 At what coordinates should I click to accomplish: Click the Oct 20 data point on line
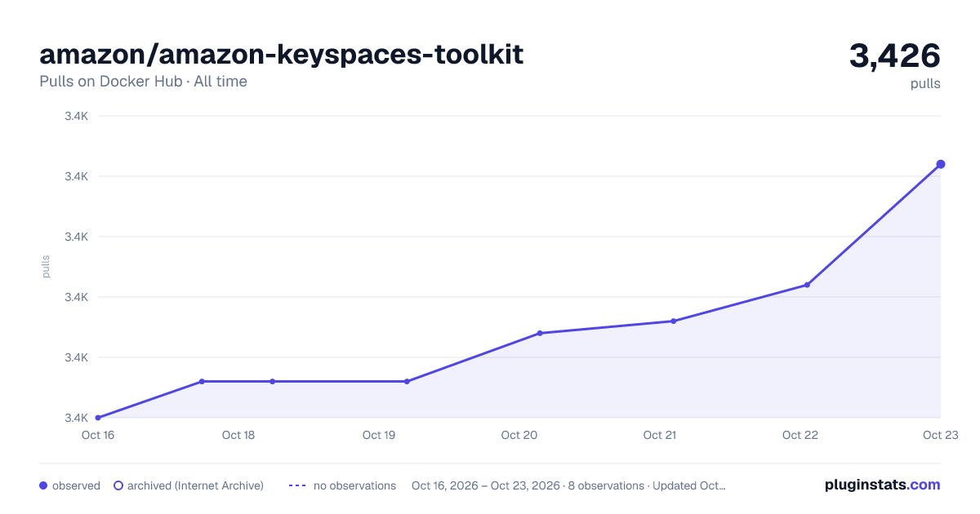[540, 333]
